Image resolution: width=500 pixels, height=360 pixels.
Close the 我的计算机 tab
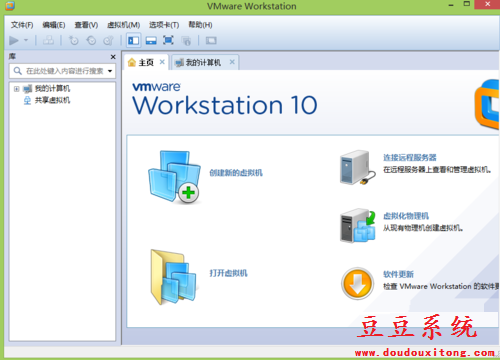(232, 62)
